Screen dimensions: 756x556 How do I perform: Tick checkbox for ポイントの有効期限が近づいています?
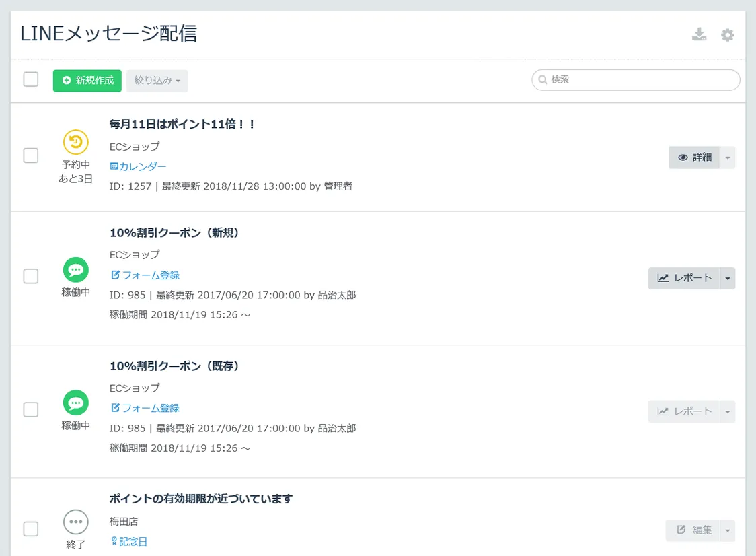[31, 529]
